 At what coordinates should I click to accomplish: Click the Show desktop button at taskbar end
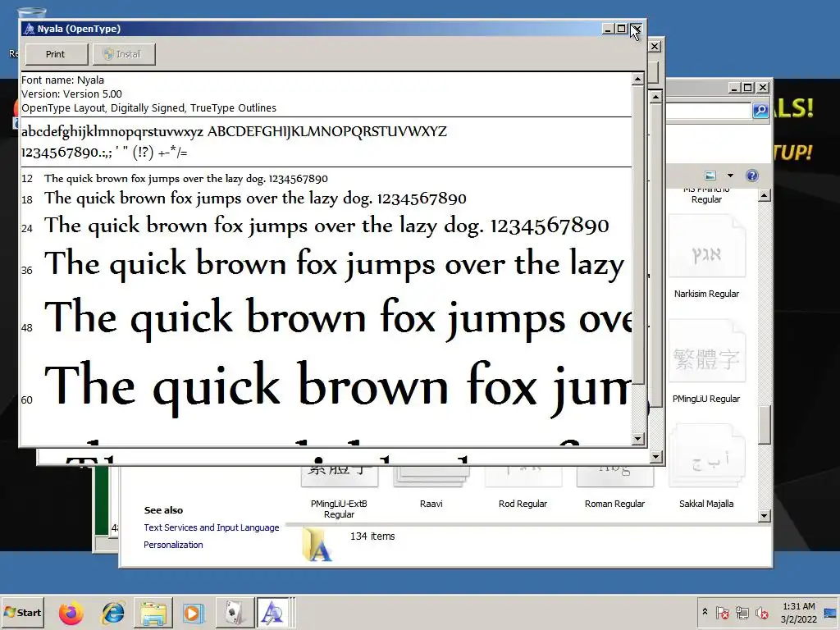click(x=831, y=612)
